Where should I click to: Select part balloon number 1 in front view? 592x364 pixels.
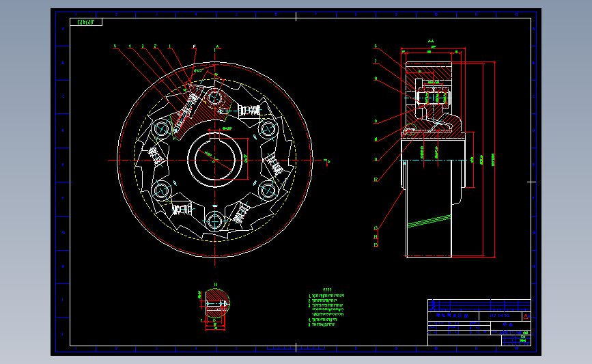pyautogui.click(x=169, y=46)
